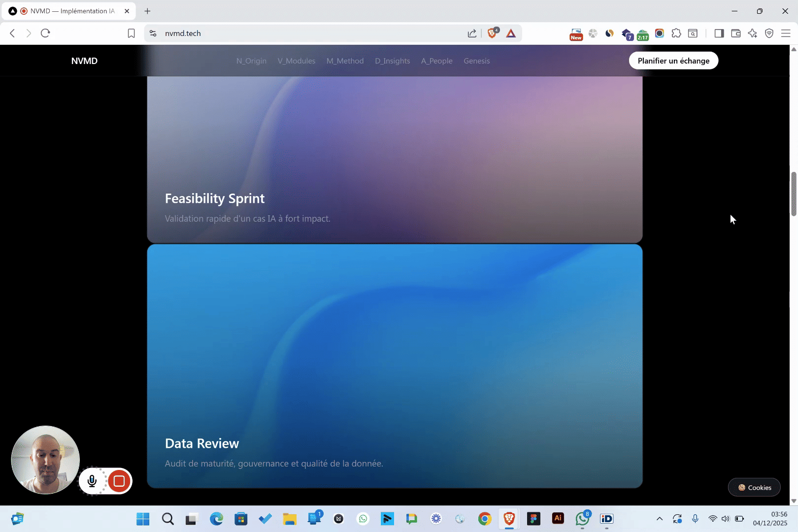Open Leo AI sparkle icon
Image resolution: width=798 pixels, height=532 pixels.
752,33
